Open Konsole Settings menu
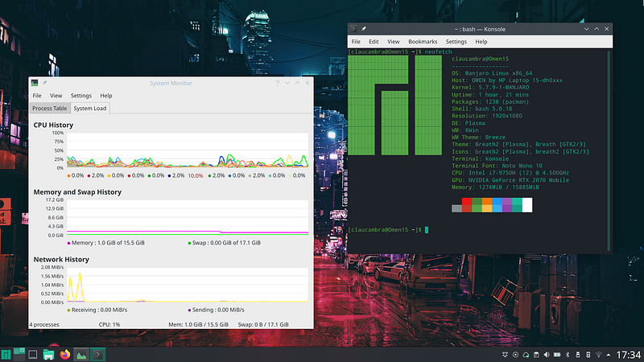The width and height of the screenshot is (644, 362). [x=456, y=42]
